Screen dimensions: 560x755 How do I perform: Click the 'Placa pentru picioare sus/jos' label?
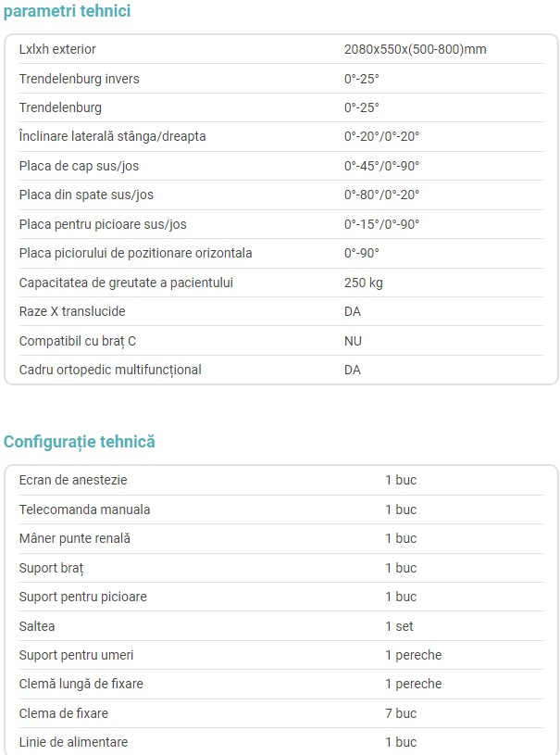click(103, 224)
